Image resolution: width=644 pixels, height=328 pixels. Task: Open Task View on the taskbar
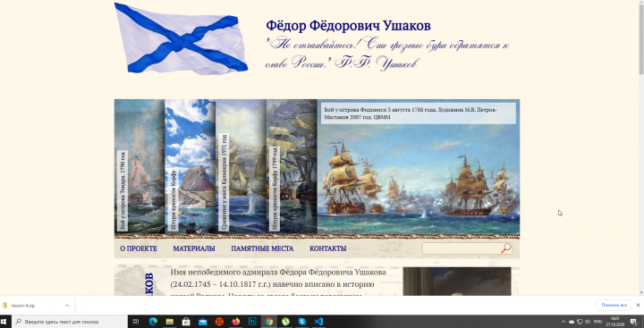pyautogui.click(x=136, y=322)
